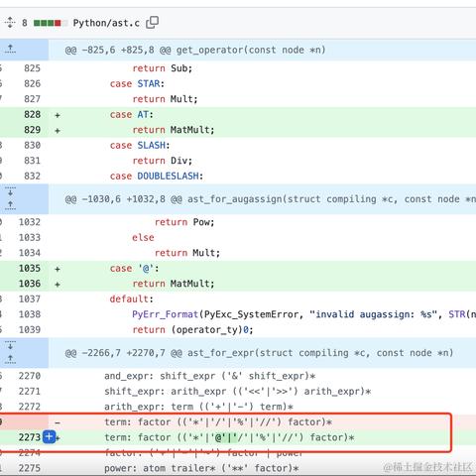Screen dimensions: 476x476
Task: Expand up above the get_operator hunk
Action: (10, 50)
